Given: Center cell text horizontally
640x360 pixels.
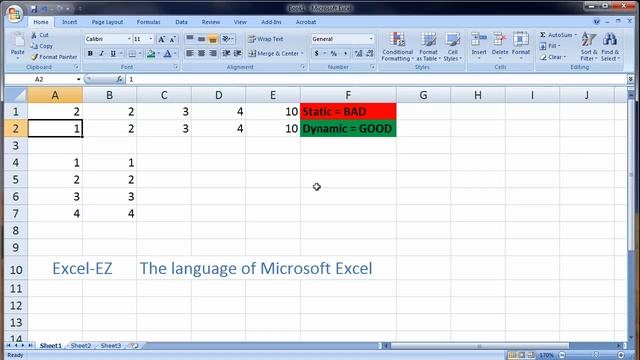Looking at the screenshot, I should 201,53.
